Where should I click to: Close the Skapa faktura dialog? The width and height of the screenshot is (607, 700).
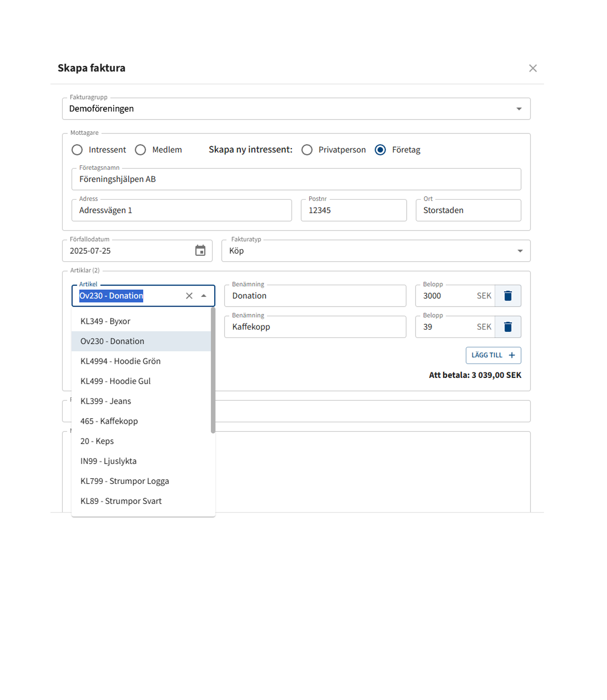[x=533, y=68]
